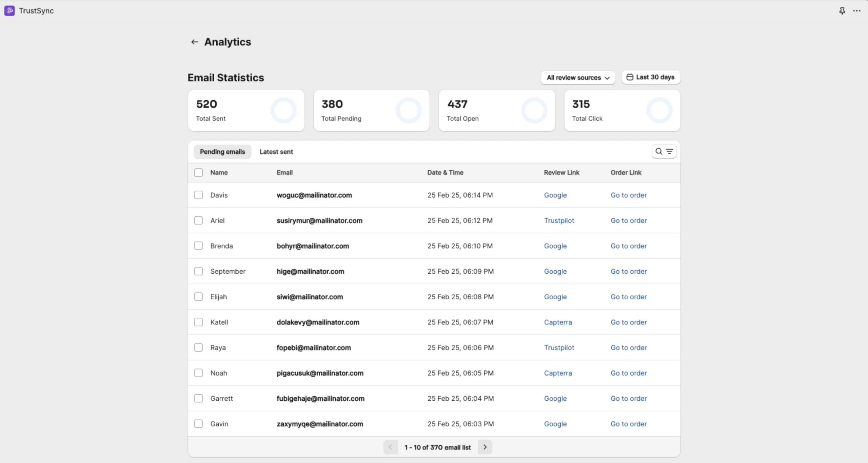Open the three-dot more options menu
Image resolution: width=868 pixels, height=463 pixels.
coord(857,11)
